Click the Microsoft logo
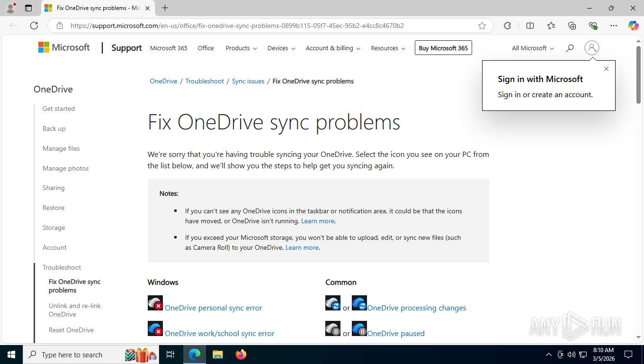The width and height of the screenshot is (644, 364). [64, 47]
